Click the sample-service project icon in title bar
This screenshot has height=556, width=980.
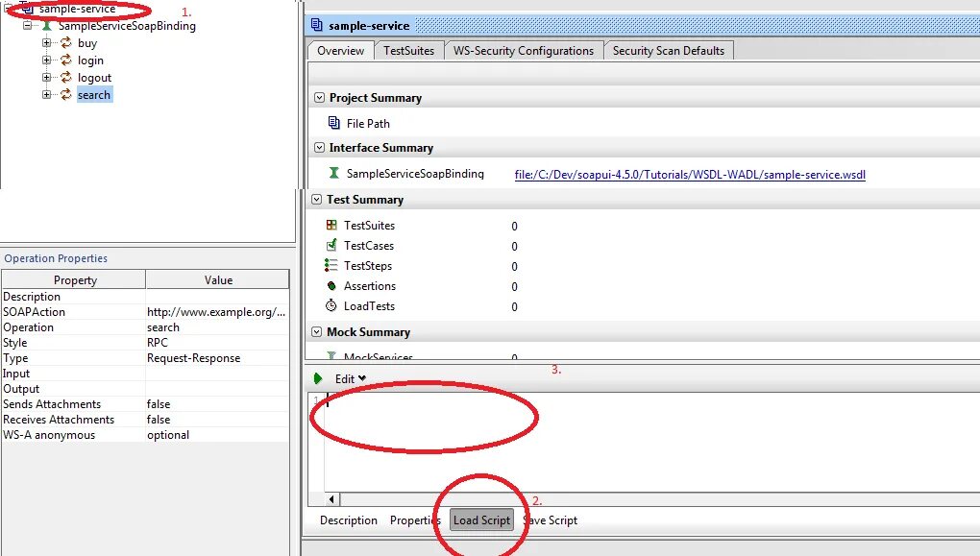coord(317,25)
